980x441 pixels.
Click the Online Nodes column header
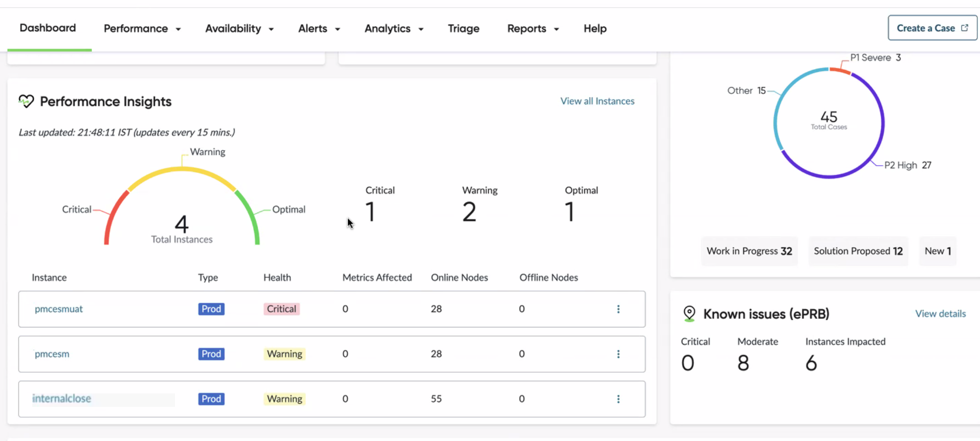click(459, 278)
